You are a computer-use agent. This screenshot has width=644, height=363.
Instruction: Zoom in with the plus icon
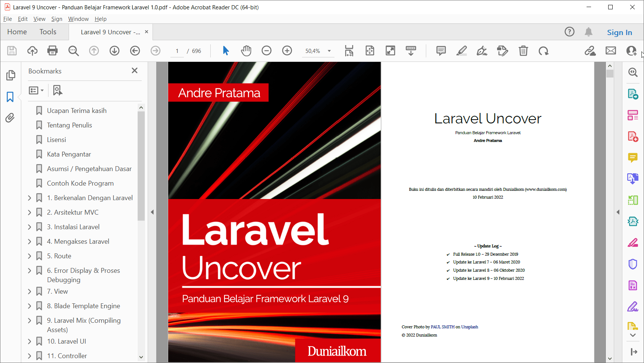[x=287, y=51]
